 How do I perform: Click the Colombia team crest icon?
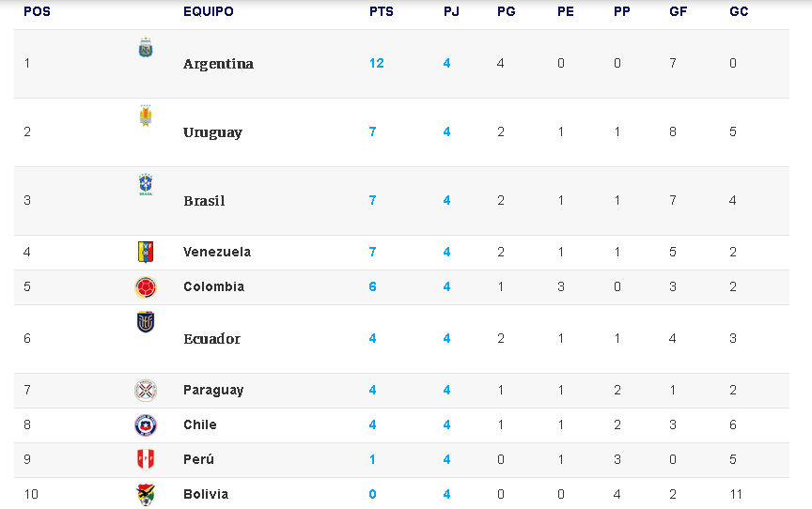coord(146,286)
